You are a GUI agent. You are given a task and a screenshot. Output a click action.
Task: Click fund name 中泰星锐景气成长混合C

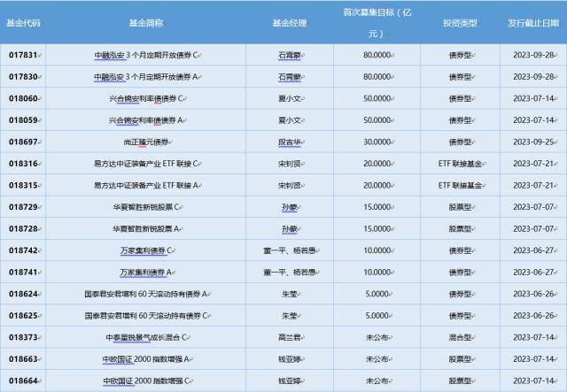click(x=146, y=337)
